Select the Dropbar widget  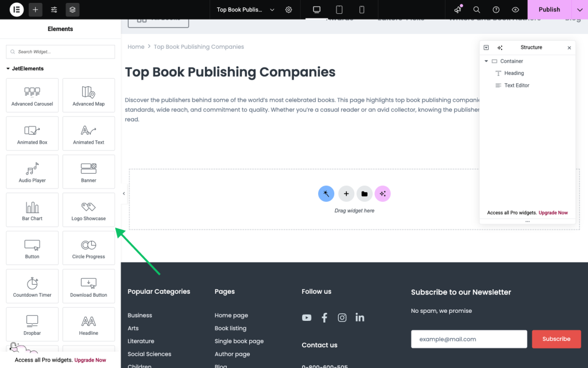(32, 324)
